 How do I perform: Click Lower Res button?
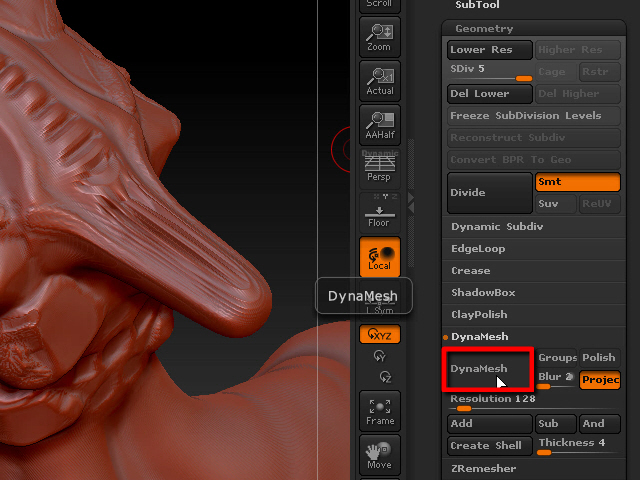coord(489,50)
